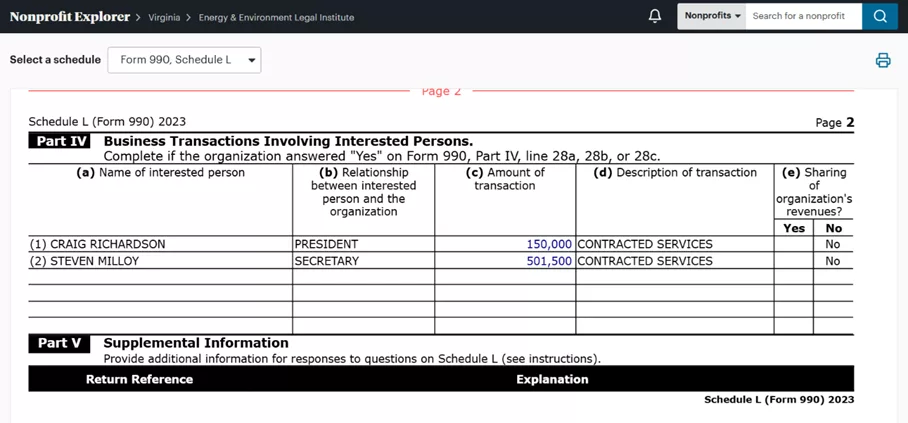Image resolution: width=908 pixels, height=423 pixels.
Task: Click the Business Transactions Involving Interested Persons heading
Action: (x=288, y=141)
